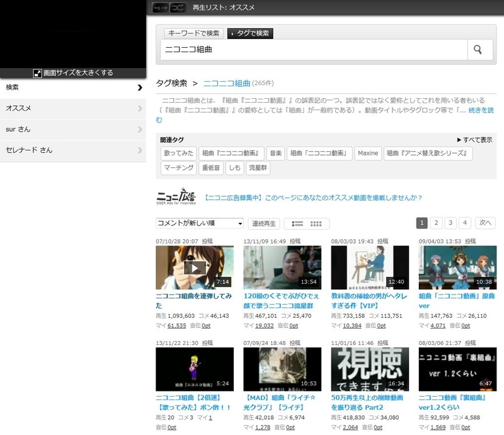Click 画面サイズを大きくする label
Viewport: 504px width, 435px height.
78,73
